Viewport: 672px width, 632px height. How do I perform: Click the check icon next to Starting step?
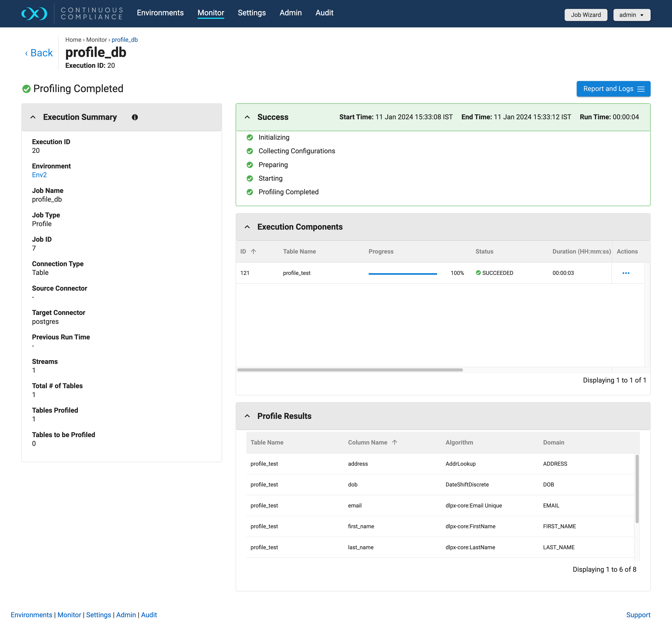[x=250, y=178]
